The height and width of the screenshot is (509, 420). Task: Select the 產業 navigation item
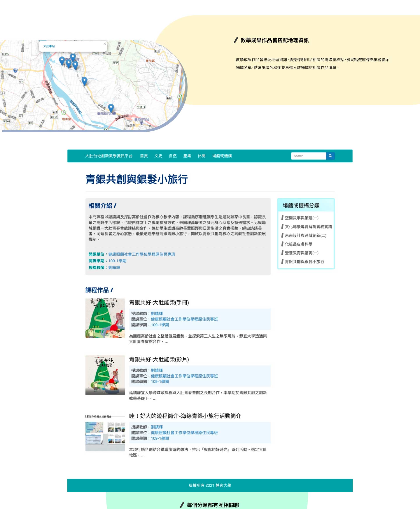(x=187, y=156)
